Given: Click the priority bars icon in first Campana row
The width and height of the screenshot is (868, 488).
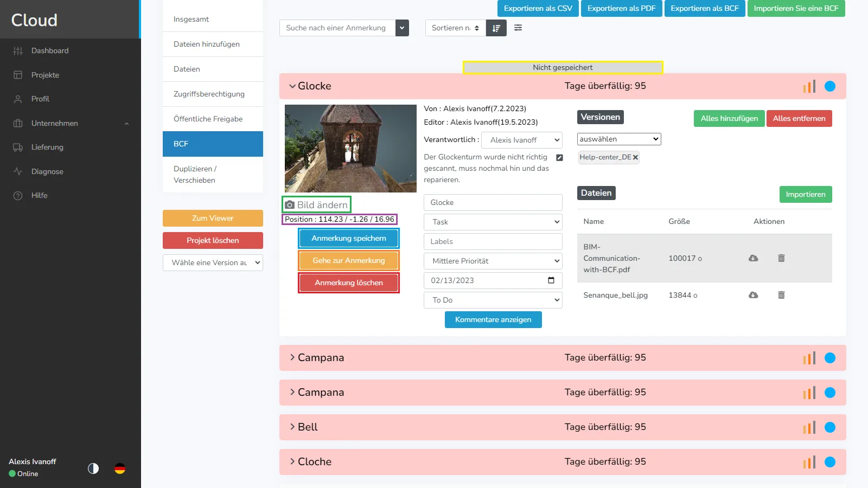Looking at the screenshot, I should 809,358.
